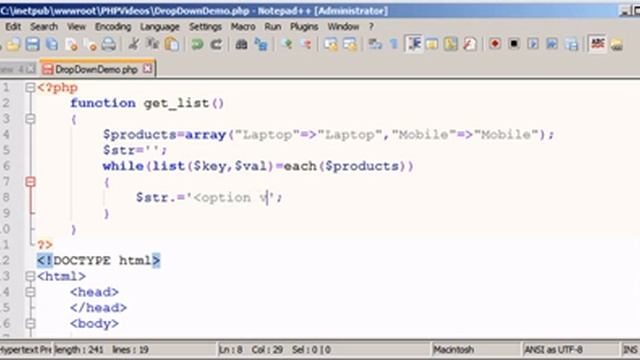Image resolution: width=640 pixels, height=360 pixels.
Task: Select the DropDownDemo.php tab
Action: point(96,69)
